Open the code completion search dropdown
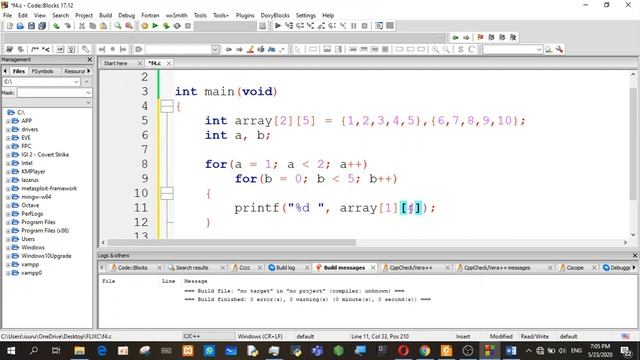This screenshot has width=640, height=360. point(215,49)
